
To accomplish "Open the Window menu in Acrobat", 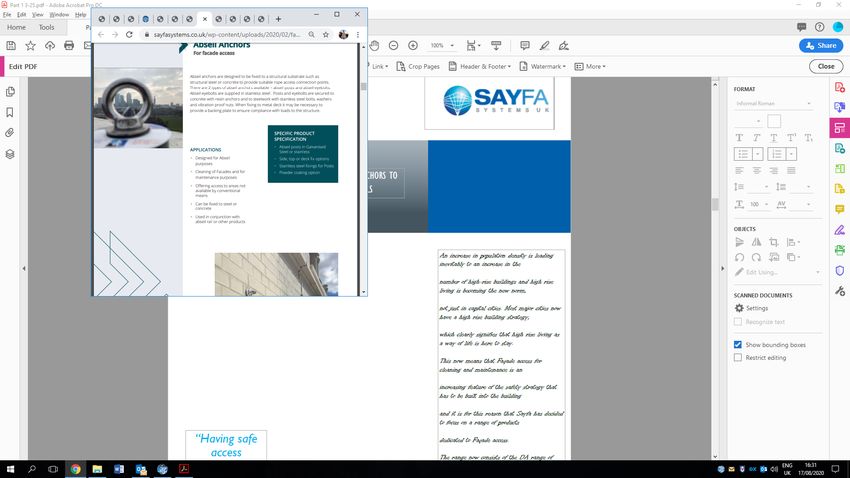I will pos(59,15).
